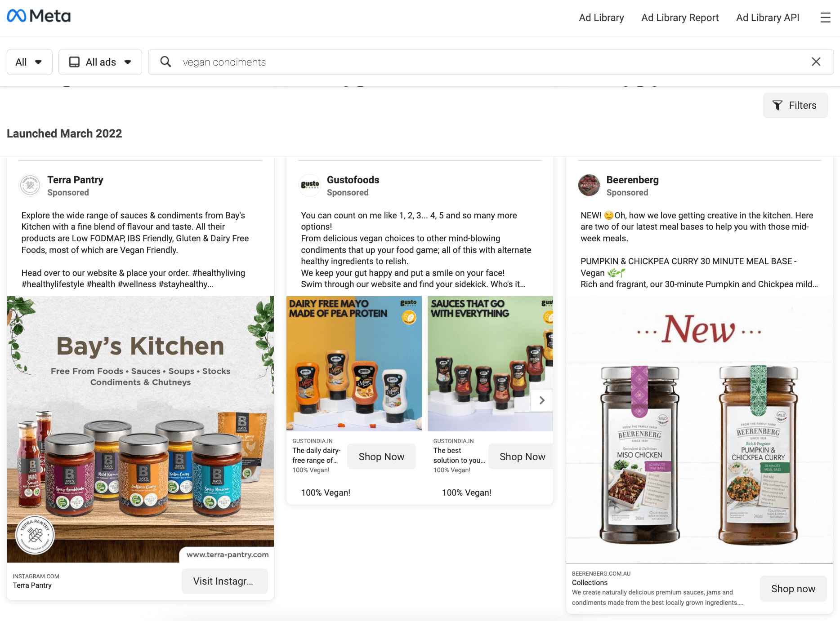Expand the All country dropdown
Image resolution: width=840 pixels, height=621 pixels.
coord(29,62)
